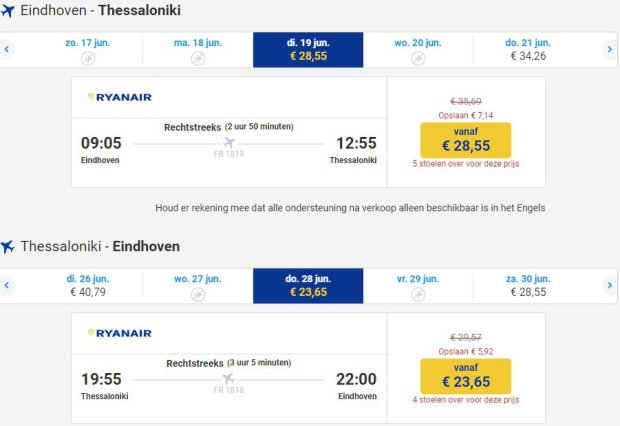Image resolution: width=620 pixels, height=426 pixels.
Task: Click the Ryanair logo on return flight
Action: coord(119,333)
